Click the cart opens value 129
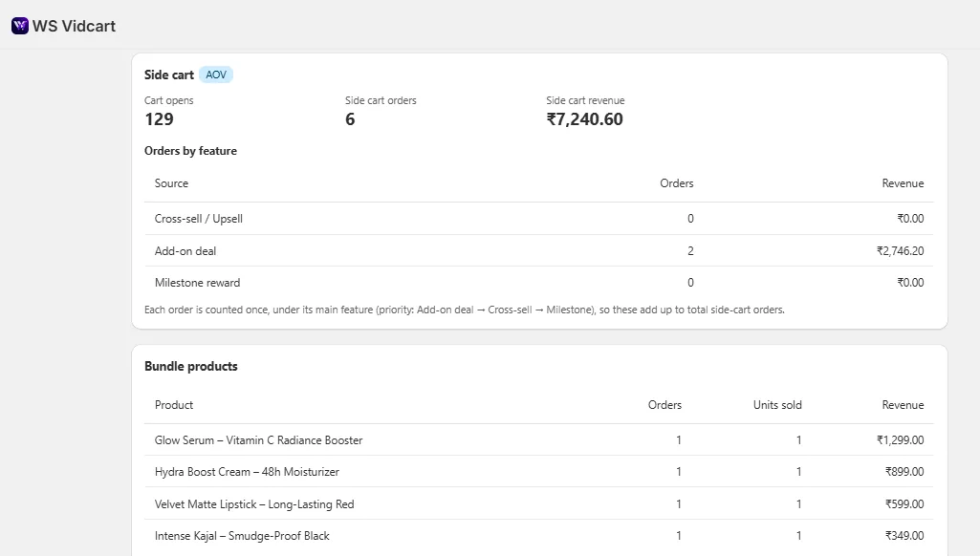This screenshot has width=980, height=556. click(159, 118)
